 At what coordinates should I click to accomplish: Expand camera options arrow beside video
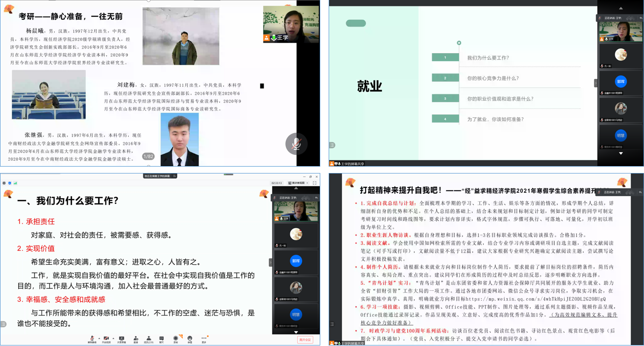[113, 339]
